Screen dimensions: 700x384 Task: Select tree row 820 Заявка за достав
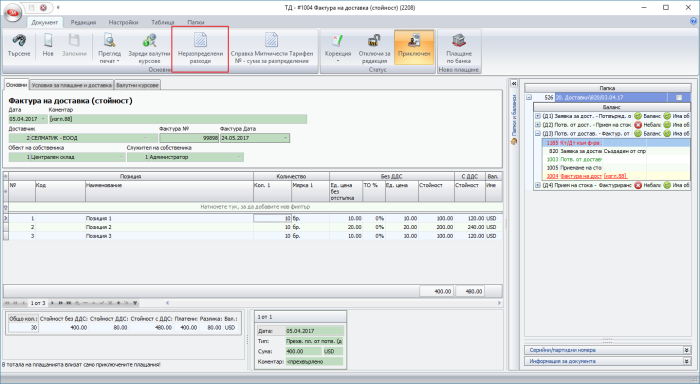[616, 151]
